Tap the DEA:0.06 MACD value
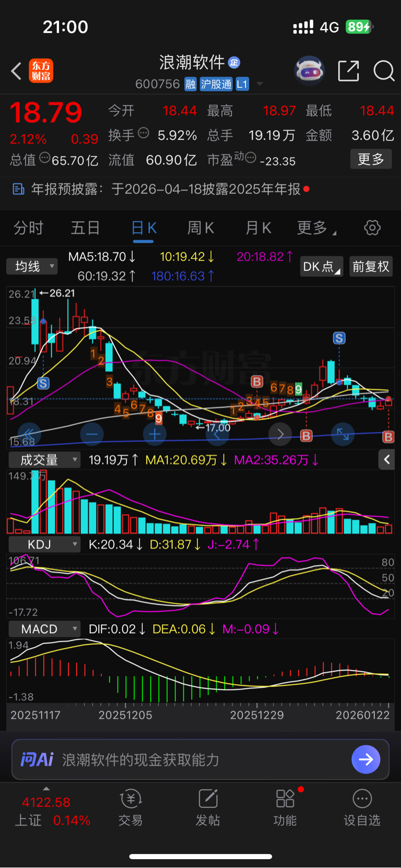Viewport: 401px width, 868px height. click(184, 629)
